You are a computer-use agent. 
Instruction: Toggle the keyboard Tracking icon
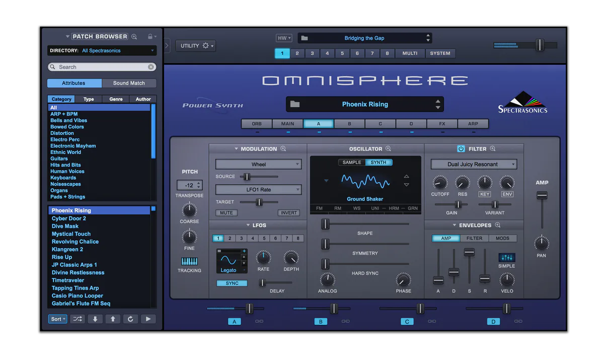coord(189,262)
